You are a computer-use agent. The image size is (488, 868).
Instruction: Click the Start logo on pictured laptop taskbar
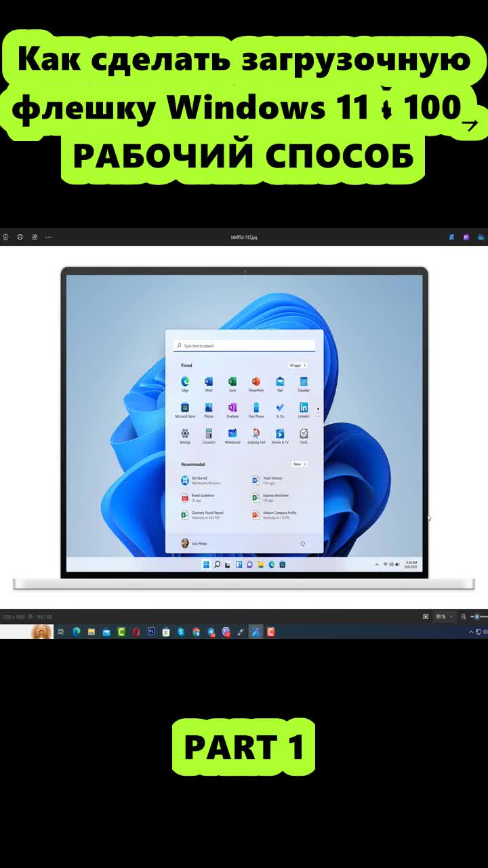pos(206,564)
